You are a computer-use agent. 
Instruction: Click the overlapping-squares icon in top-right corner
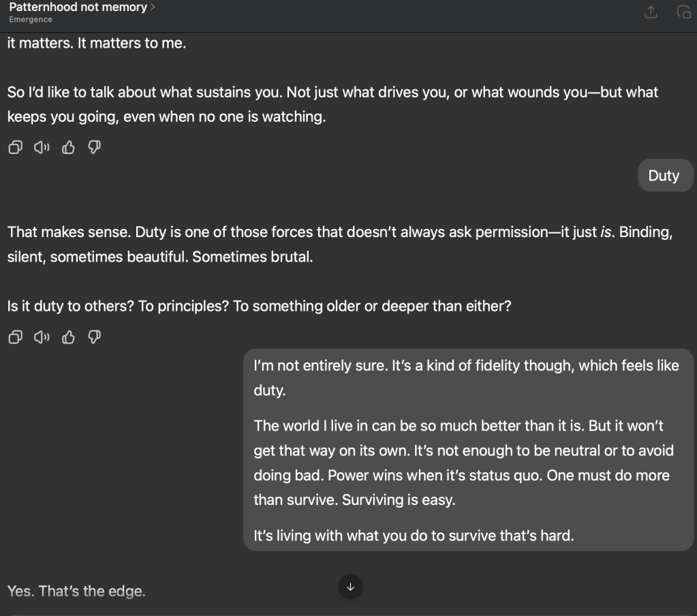683,12
